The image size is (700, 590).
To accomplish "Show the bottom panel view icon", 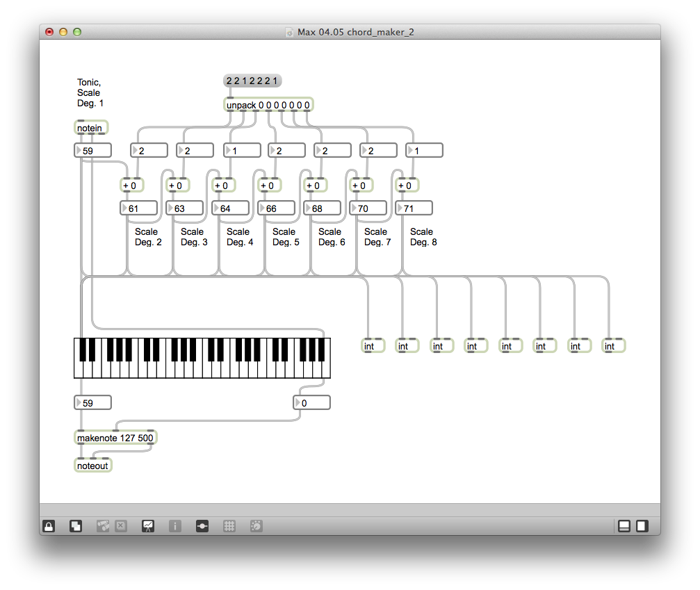I will pyautogui.click(x=624, y=526).
